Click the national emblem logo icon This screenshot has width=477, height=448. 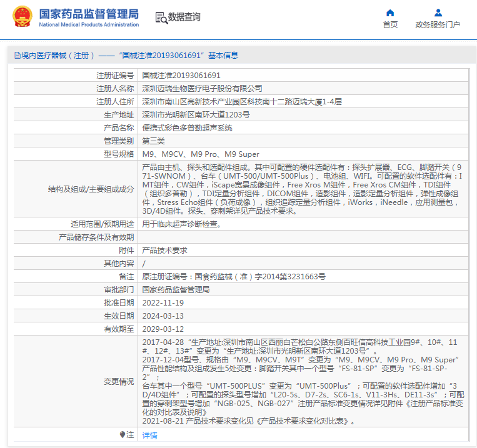(x=22, y=17)
